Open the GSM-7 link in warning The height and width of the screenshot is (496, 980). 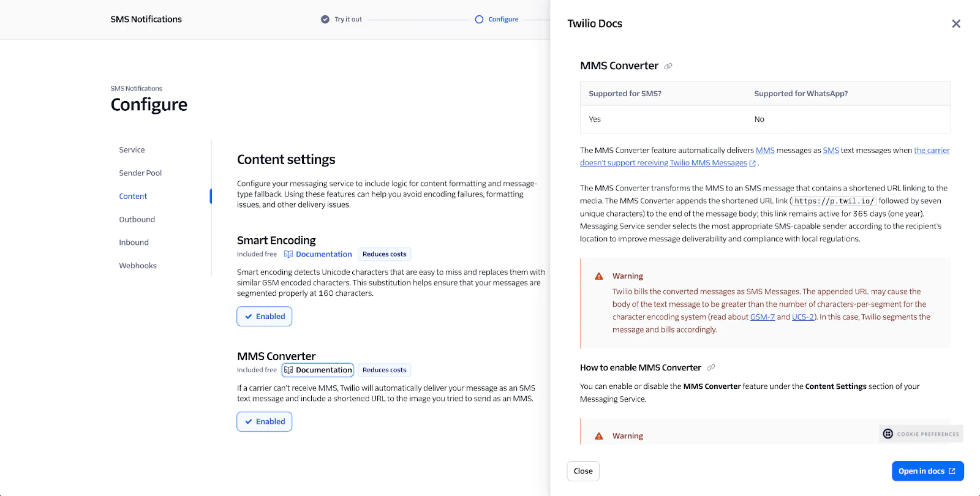coord(763,317)
